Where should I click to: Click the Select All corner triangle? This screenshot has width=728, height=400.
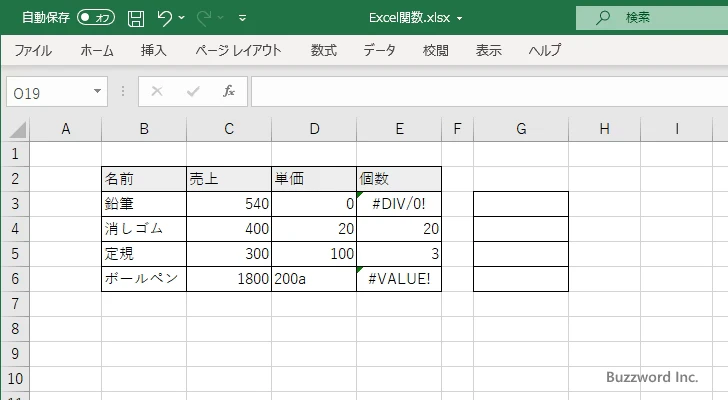17,129
